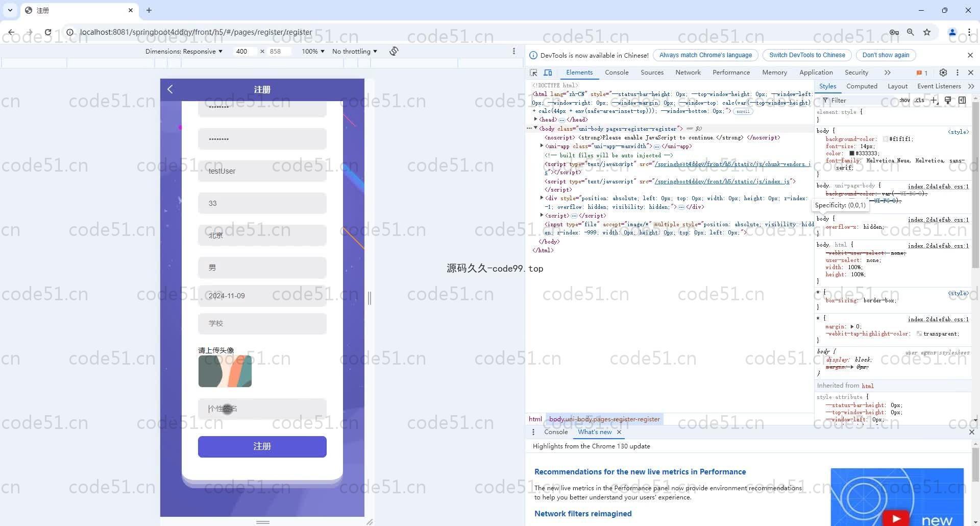This screenshot has width=980, height=526.
Task: Toggle the :hov element state pane
Action: pyautogui.click(x=905, y=101)
